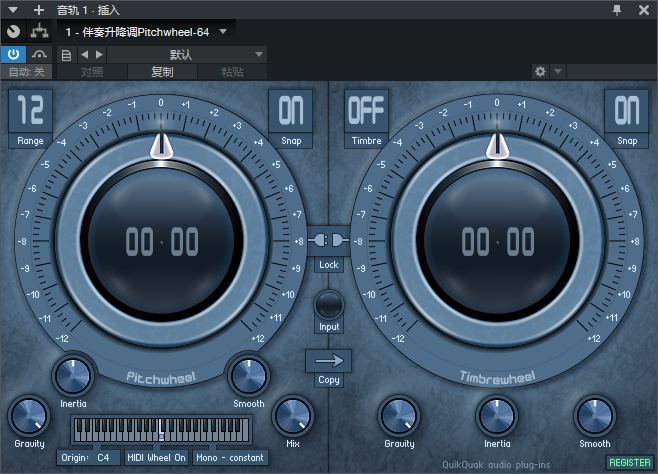Click the Range 12 value display

[x=30, y=111]
